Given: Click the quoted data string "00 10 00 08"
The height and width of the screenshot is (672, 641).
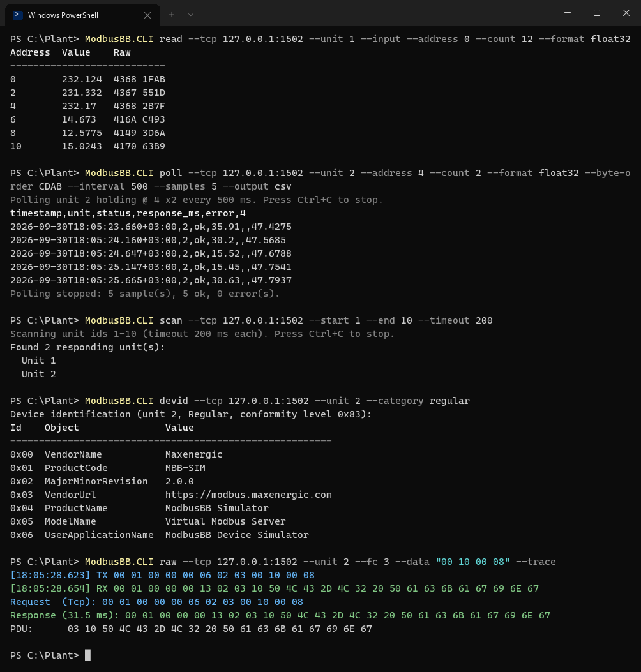Looking at the screenshot, I should [473, 562].
